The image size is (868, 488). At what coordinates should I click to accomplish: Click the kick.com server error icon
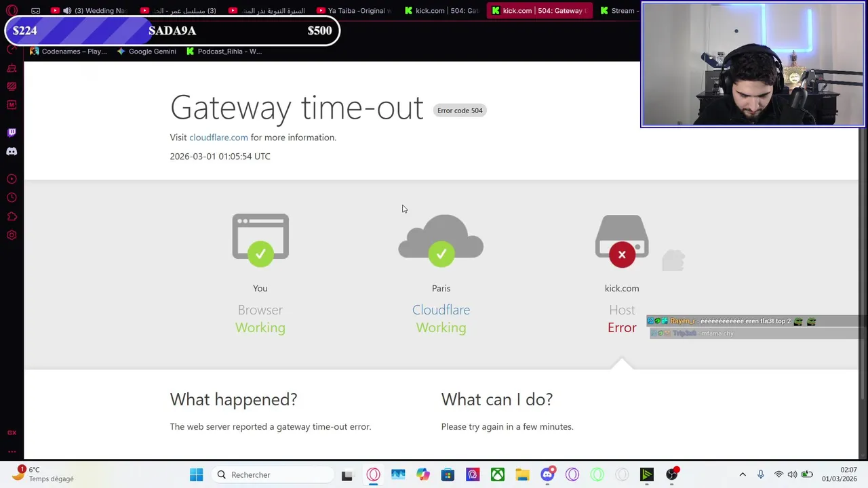622,241
